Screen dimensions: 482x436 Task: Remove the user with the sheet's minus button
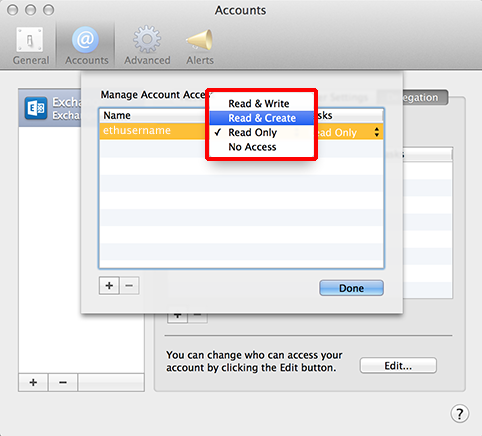[129, 286]
